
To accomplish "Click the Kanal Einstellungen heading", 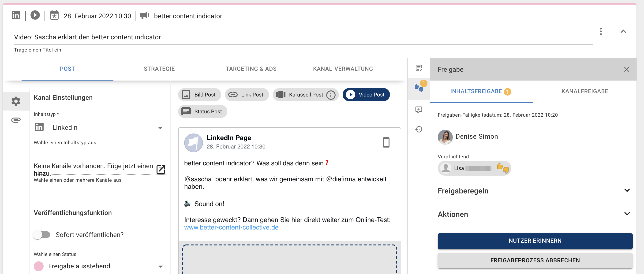I will (x=63, y=98).
